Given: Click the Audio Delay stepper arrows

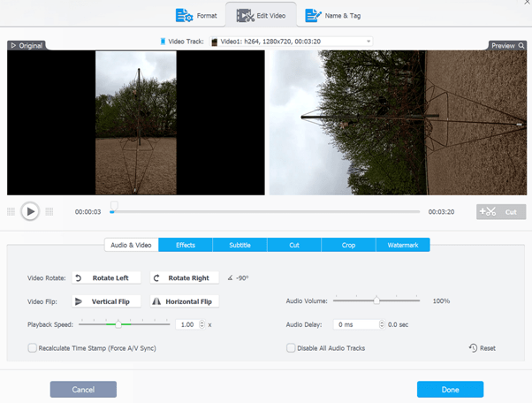Looking at the screenshot, I should click(382, 324).
